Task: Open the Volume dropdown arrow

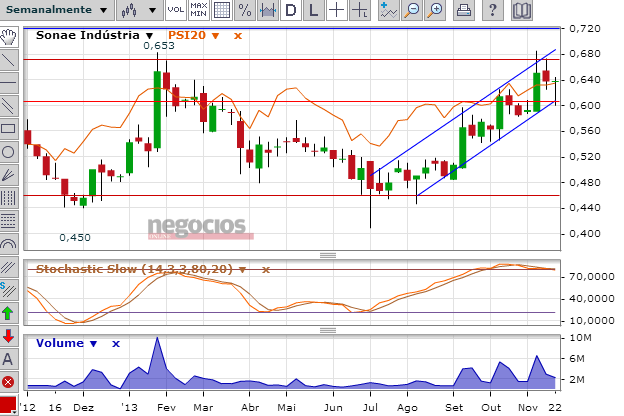Action: 94,344
